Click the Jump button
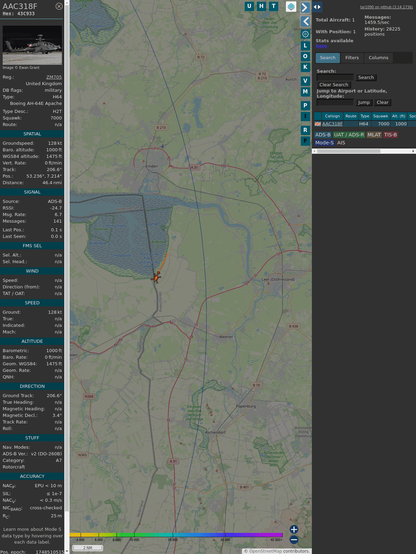This screenshot has width=416, height=554. [364, 102]
